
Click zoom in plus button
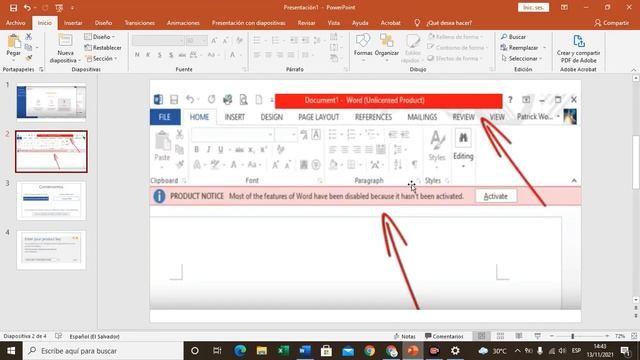point(607,336)
